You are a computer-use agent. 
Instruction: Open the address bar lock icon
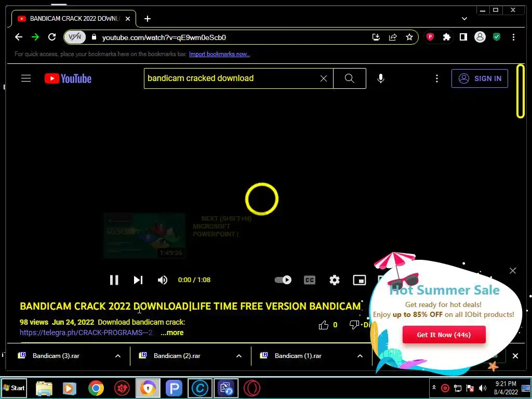(94, 37)
